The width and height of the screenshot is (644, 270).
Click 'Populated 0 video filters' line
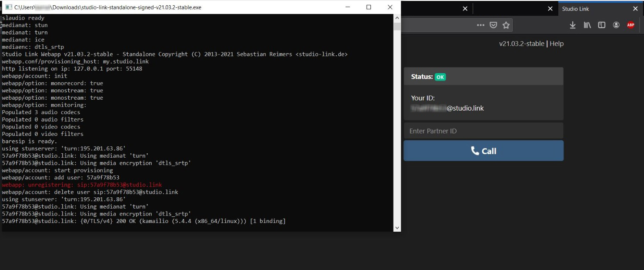tap(43, 134)
